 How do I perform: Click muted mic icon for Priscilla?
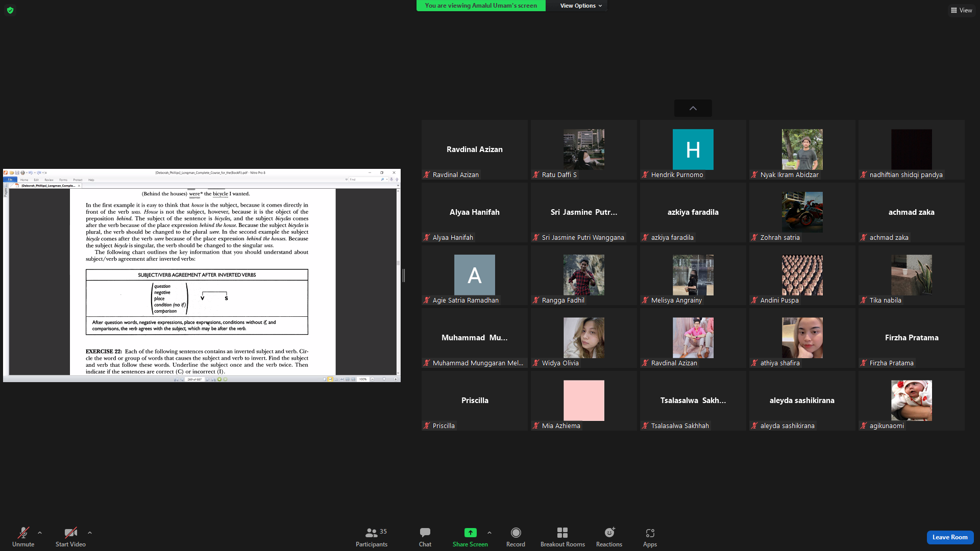427,425
